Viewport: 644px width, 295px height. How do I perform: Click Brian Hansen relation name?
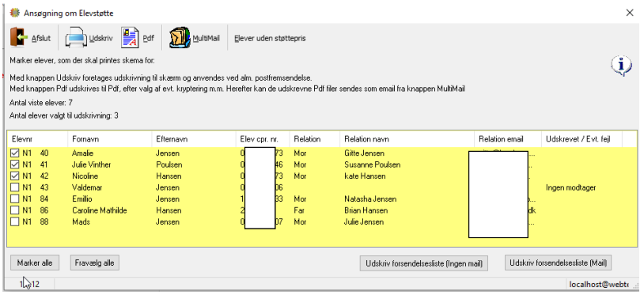pos(366,210)
